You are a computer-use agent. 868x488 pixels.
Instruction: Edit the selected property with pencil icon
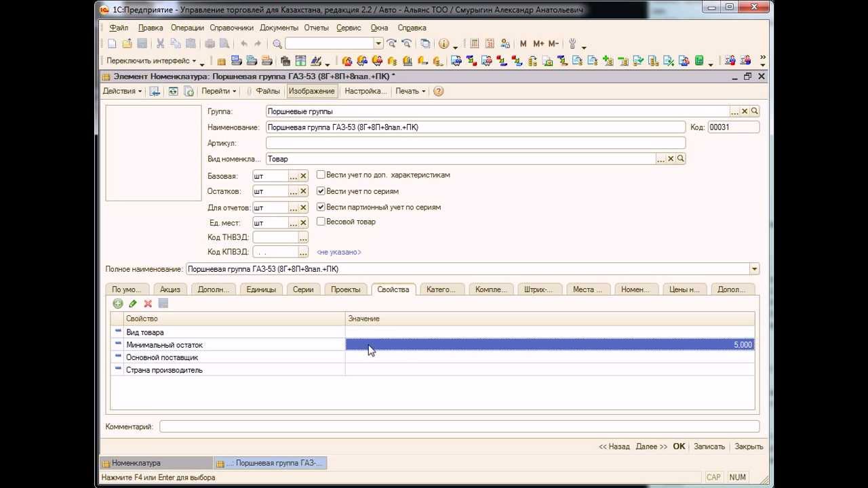pyautogui.click(x=133, y=304)
